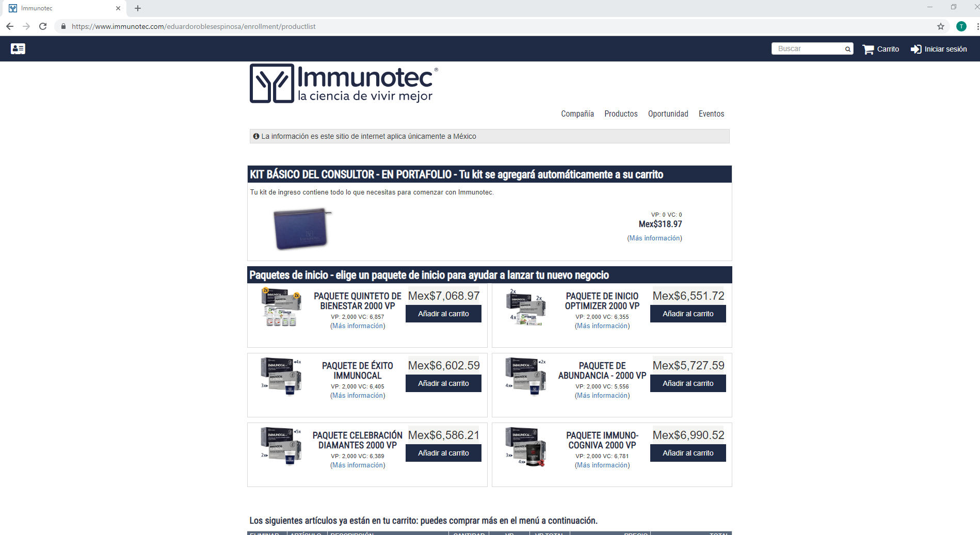This screenshot has height=535, width=980.
Task: Open the Carrito shopping cart
Action: point(880,49)
